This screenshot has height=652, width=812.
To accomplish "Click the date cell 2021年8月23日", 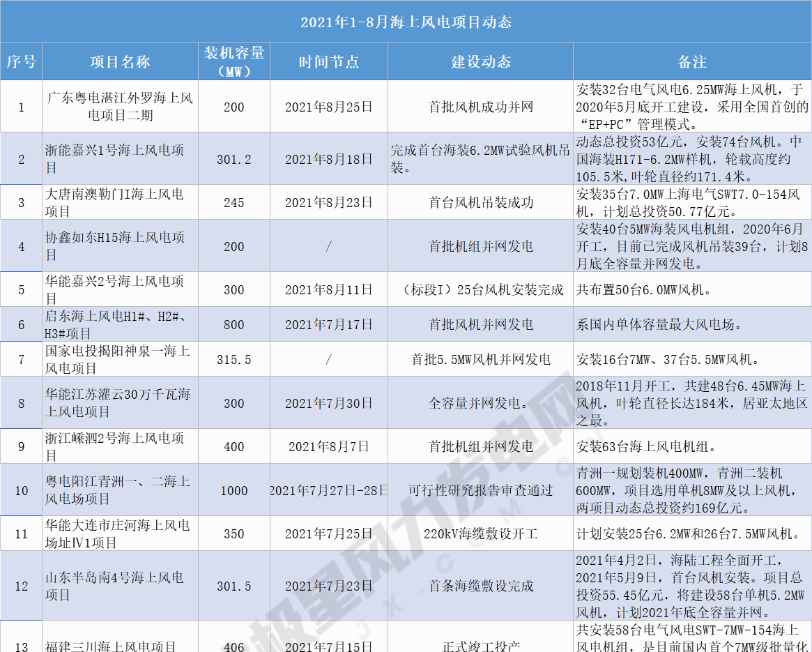I will (328, 203).
